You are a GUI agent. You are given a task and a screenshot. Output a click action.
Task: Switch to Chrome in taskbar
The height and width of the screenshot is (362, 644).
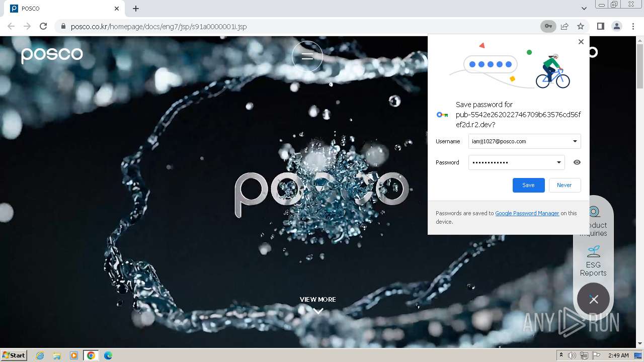coord(91,355)
